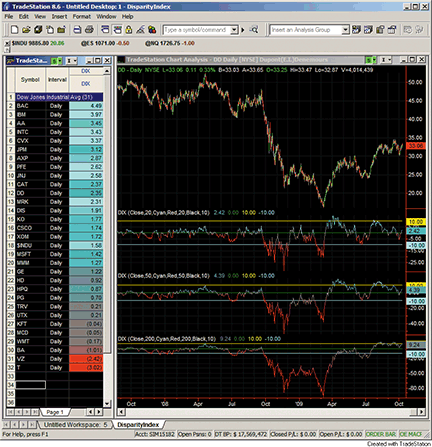
Task: Click first icon after Analysis Group box
Action: pos(356,30)
